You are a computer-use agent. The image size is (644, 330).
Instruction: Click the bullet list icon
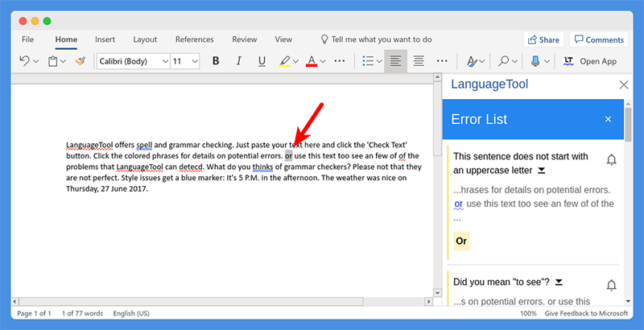(368, 61)
